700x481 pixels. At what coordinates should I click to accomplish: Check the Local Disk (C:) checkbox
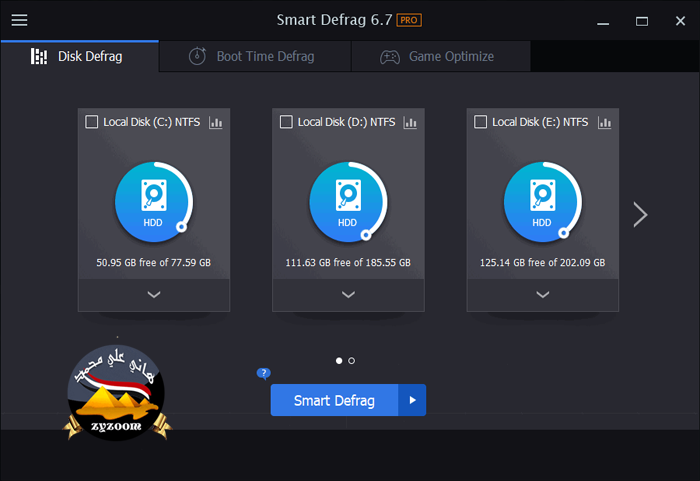point(92,122)
